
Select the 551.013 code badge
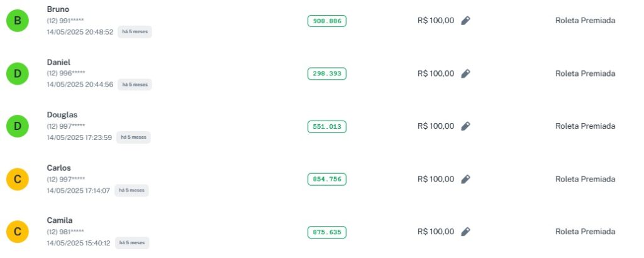point(327,126)
